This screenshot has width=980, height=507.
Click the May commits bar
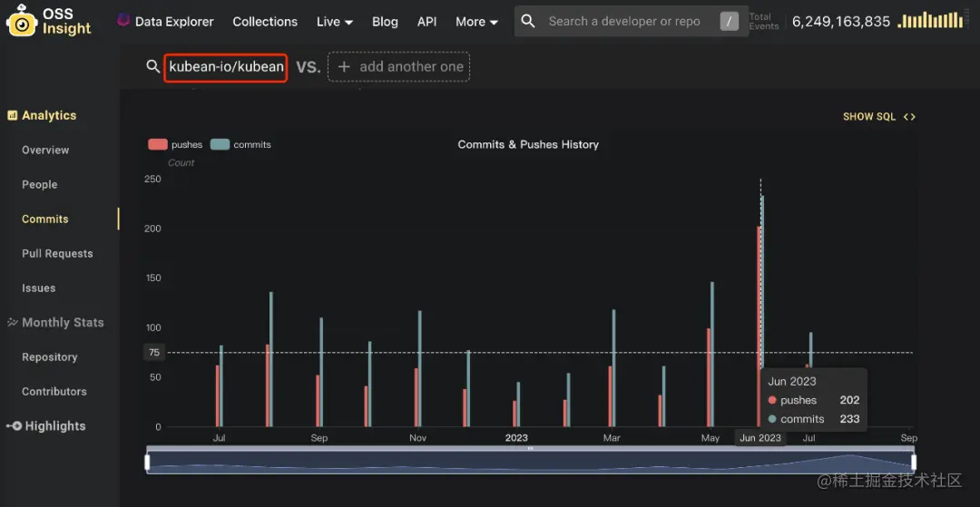(x=712, y=354)
